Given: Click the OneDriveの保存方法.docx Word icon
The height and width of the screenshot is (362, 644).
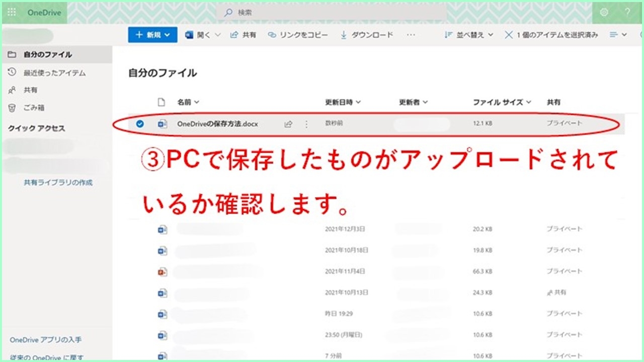Looking at the screenshot, I should click(x=162, y=124).
